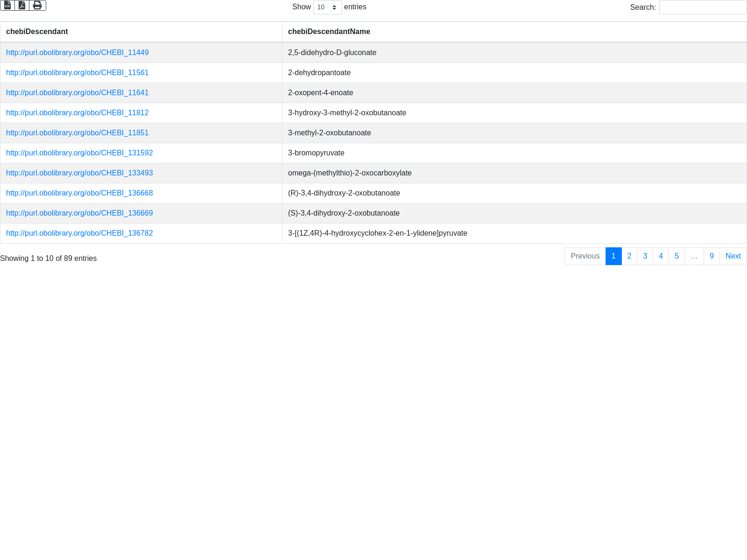Jump to page 3 in pagination
Viewport: 747px width, 560px height.
(645, 256)
